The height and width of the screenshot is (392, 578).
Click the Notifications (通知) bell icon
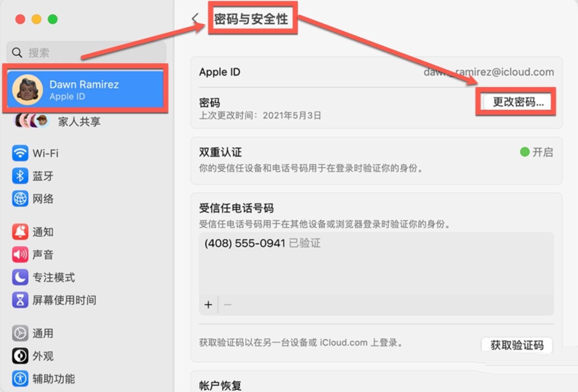click(x=20, y=232)
